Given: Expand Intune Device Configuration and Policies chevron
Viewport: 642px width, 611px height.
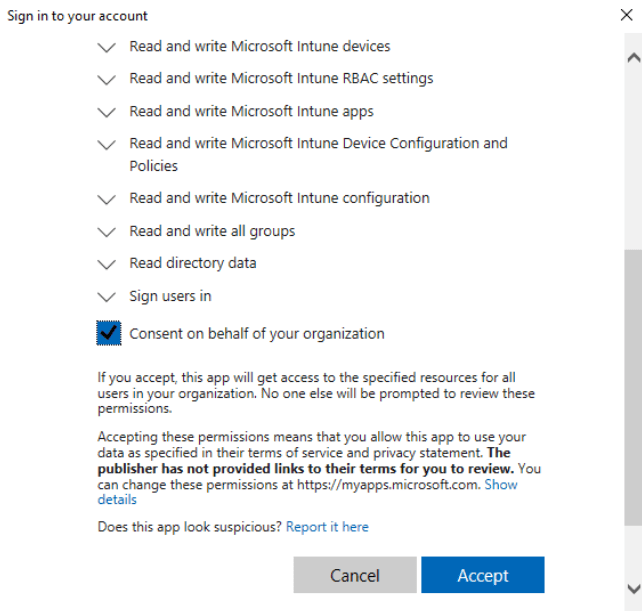Looking at the screenshot, I should click(107, 145).
